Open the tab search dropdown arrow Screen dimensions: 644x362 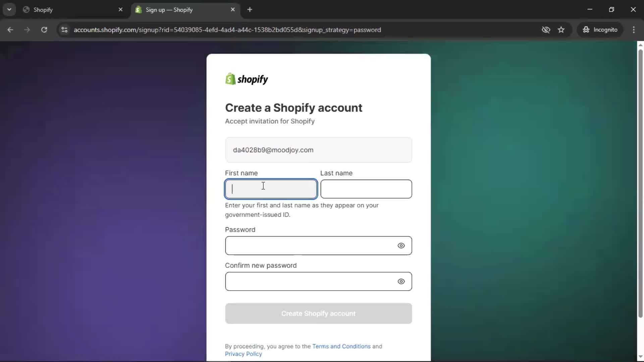tap(9, 10)
